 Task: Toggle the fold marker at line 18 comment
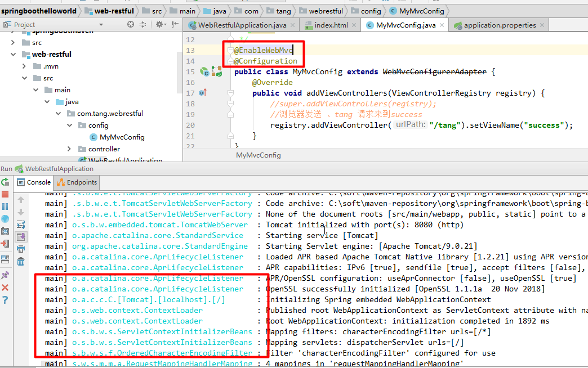point(230,104)
